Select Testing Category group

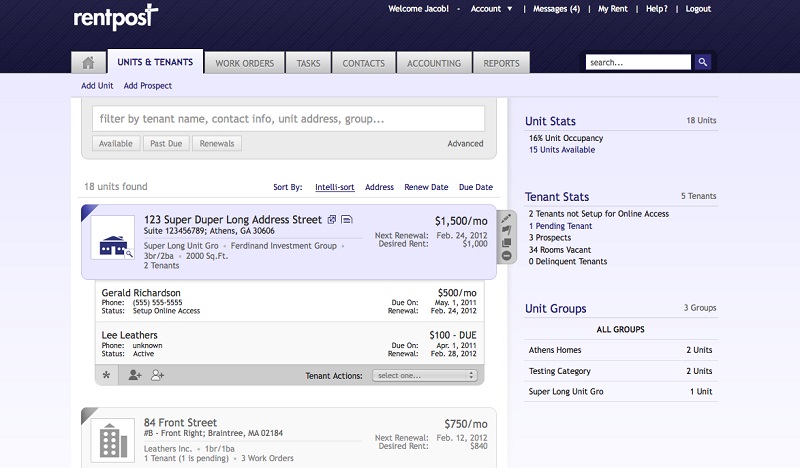click(x=620, y=371)
